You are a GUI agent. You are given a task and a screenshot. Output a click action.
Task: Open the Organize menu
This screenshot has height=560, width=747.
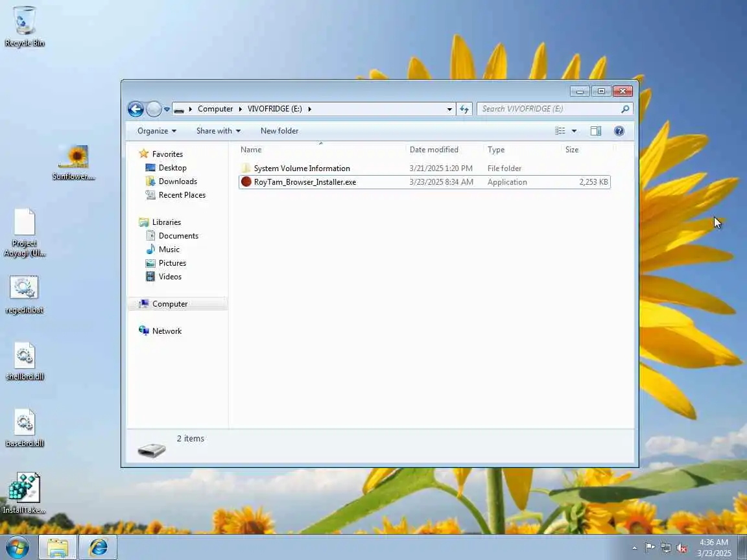point(157,131)
